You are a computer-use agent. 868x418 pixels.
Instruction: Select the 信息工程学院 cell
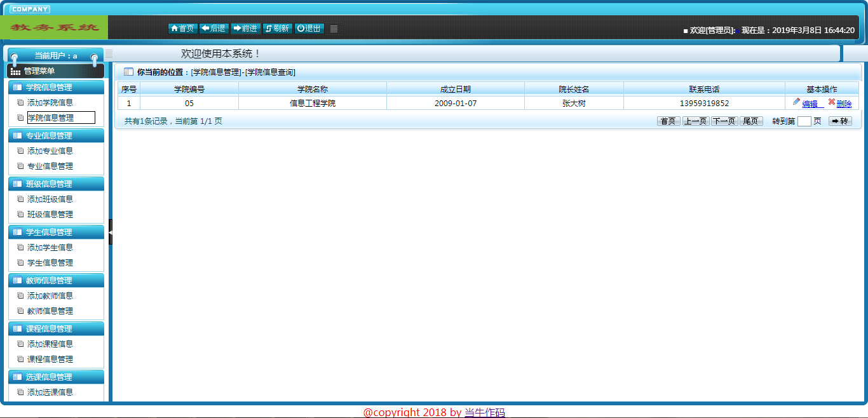click(313, 103)
